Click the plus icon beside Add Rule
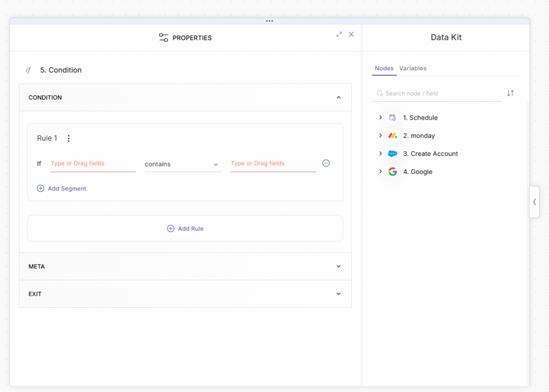 [x=170, y=228]
